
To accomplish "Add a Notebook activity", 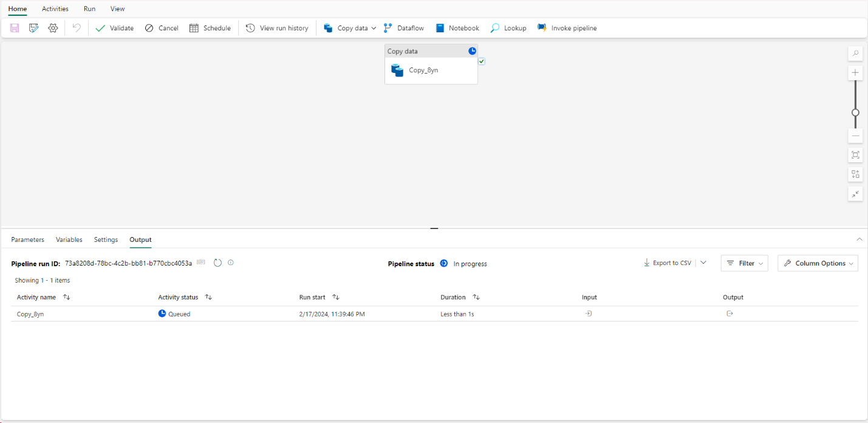I will click(457, 28).
